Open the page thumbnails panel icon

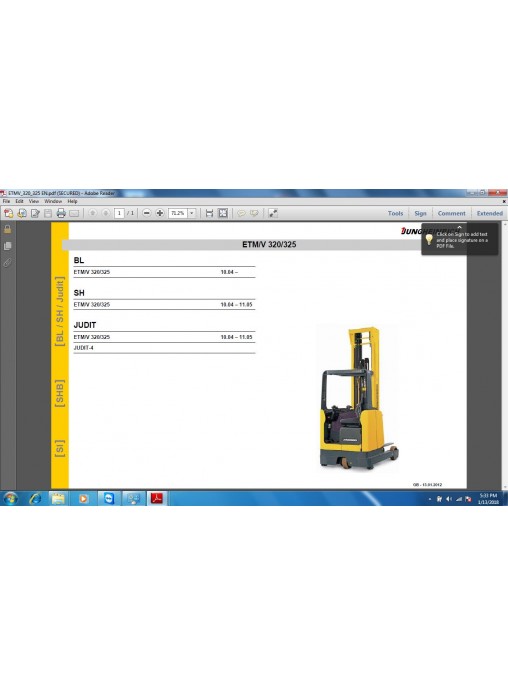pos(8,246)
